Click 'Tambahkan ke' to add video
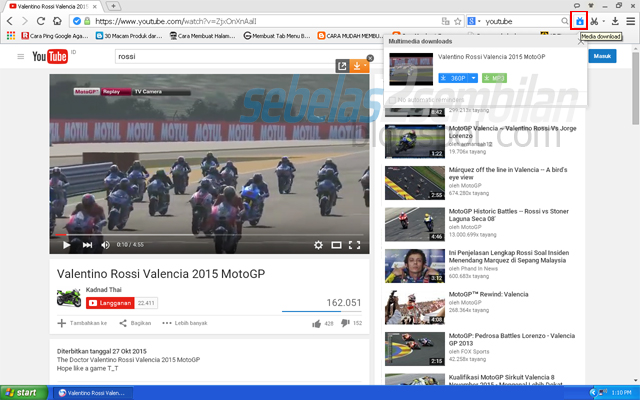640x400 pixels. click(x=82, y=323)
